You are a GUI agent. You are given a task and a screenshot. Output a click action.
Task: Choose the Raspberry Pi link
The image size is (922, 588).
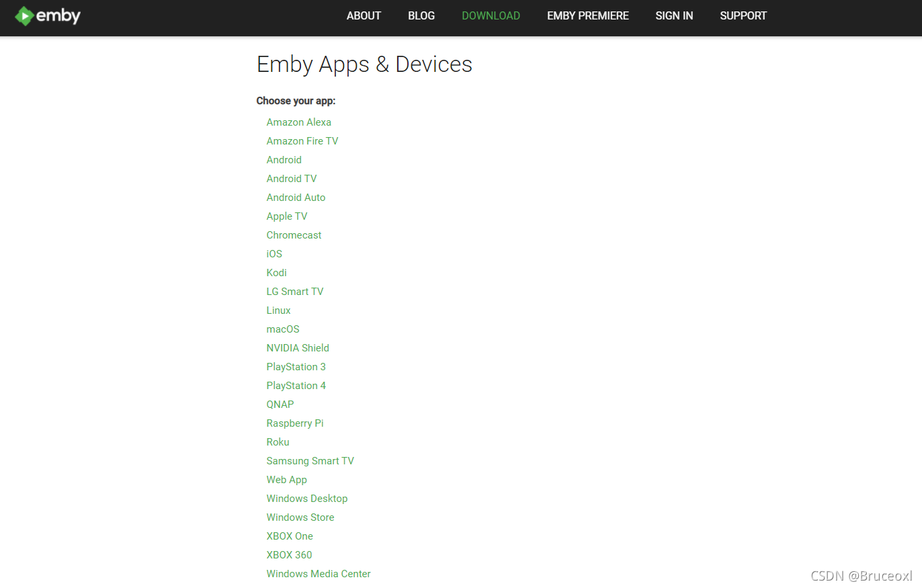tap(295, 423)
